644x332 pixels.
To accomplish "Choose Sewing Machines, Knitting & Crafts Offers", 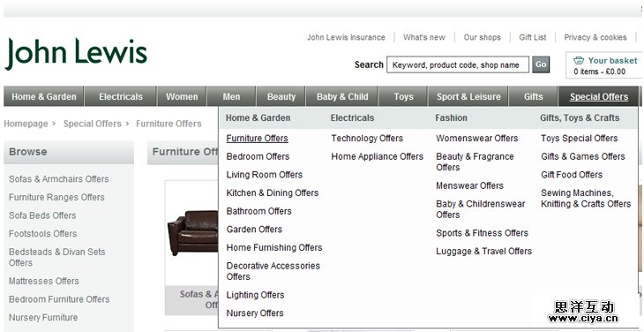I will [586, 199].
